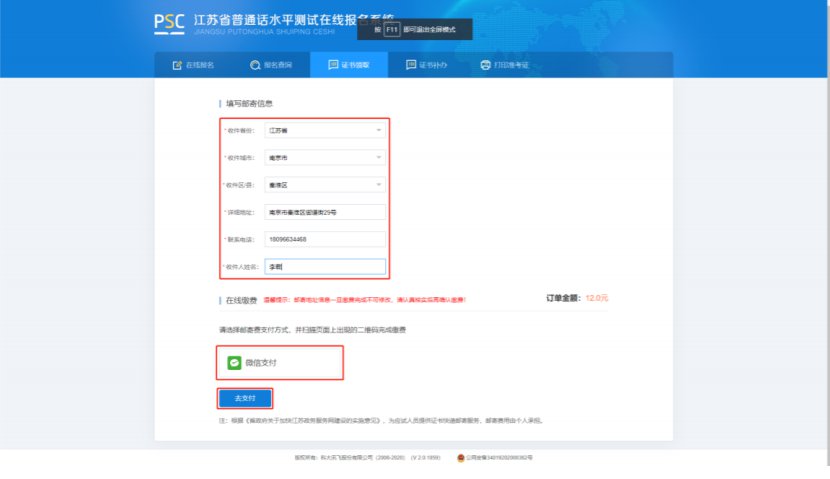Click the police badge icon in footer

(461, 457)
